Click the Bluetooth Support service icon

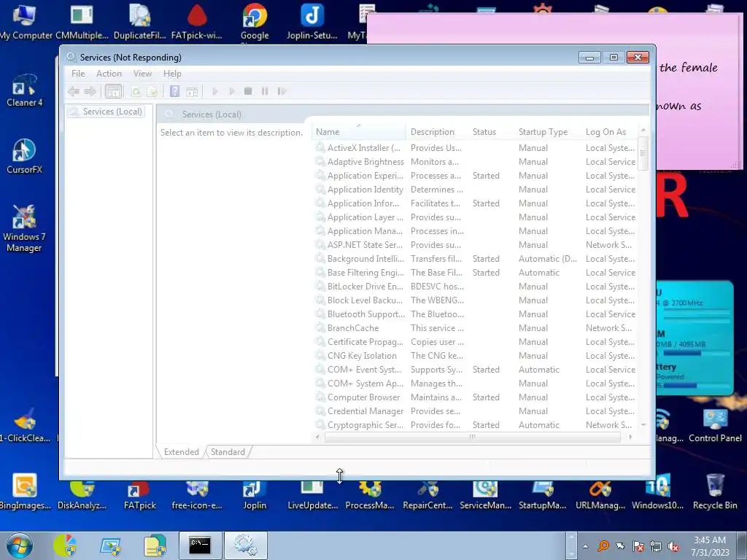[320, 314]
